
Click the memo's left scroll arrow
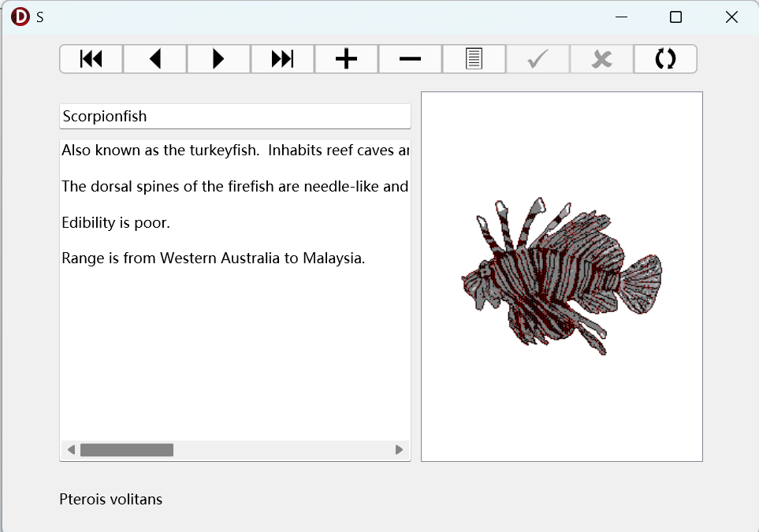coord(71,450)
